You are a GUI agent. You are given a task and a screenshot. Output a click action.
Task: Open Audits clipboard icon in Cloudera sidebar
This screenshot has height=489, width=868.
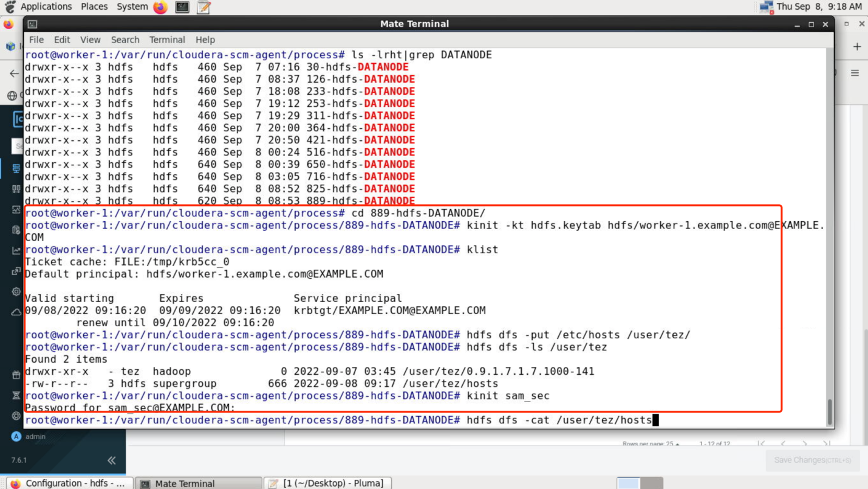[x=16, y=230]
